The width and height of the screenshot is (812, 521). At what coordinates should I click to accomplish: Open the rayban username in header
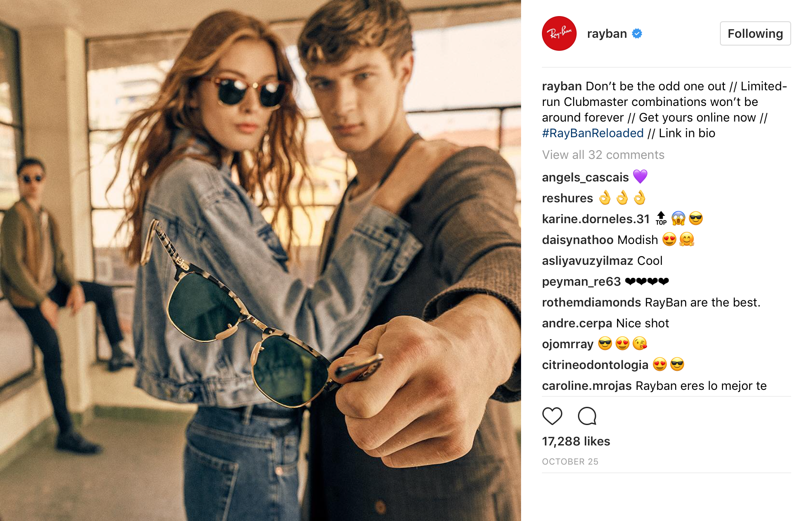coord(607,34)
